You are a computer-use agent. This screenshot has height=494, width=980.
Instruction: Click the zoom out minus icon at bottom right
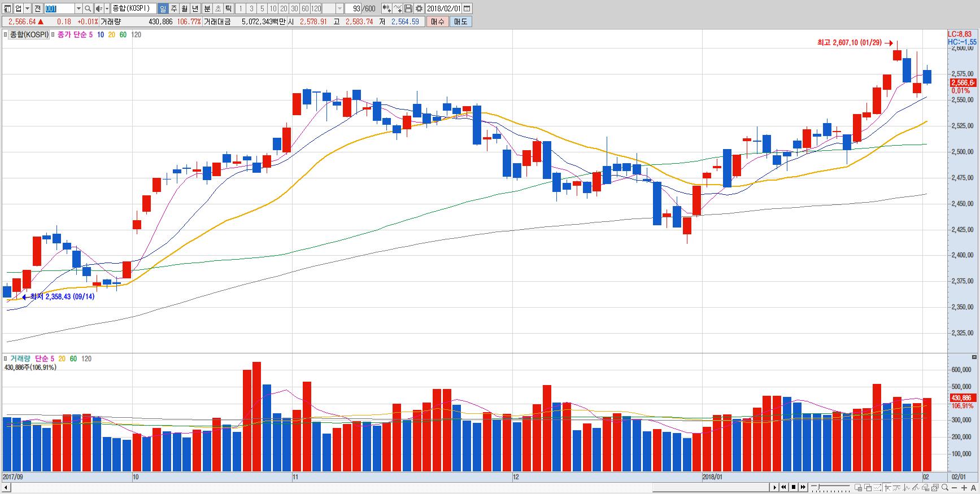pyautogui.click(x=954, y=488)
